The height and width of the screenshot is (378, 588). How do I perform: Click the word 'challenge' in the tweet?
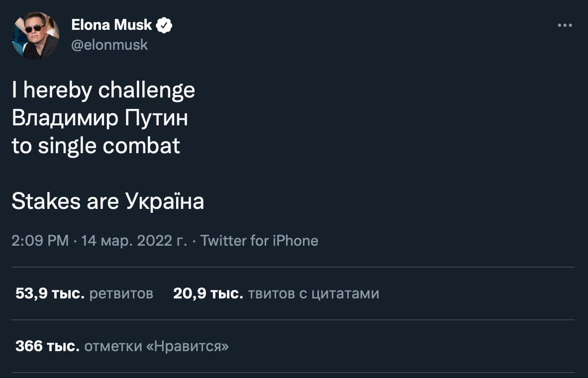(147, 91)
